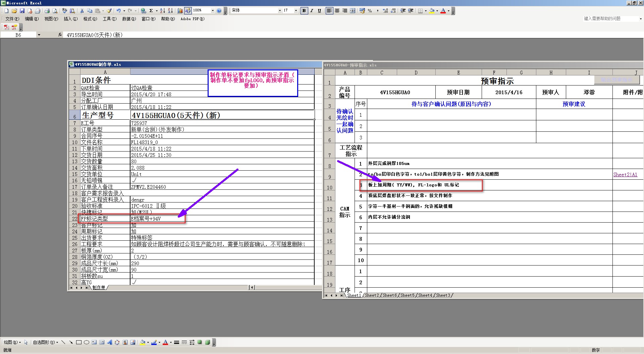Click the Insert Hyperlink globe icon
Image resolution: width=644 pixels, height=354 pixels.
tap(143, 11)
